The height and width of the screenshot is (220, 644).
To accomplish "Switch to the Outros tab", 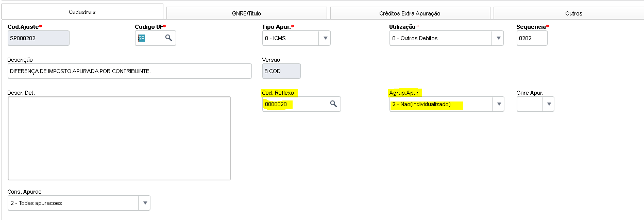I will coord(569,13).
